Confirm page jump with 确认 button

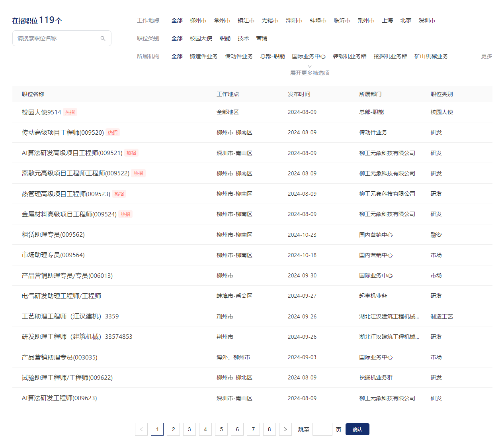(x=357, y=429)
